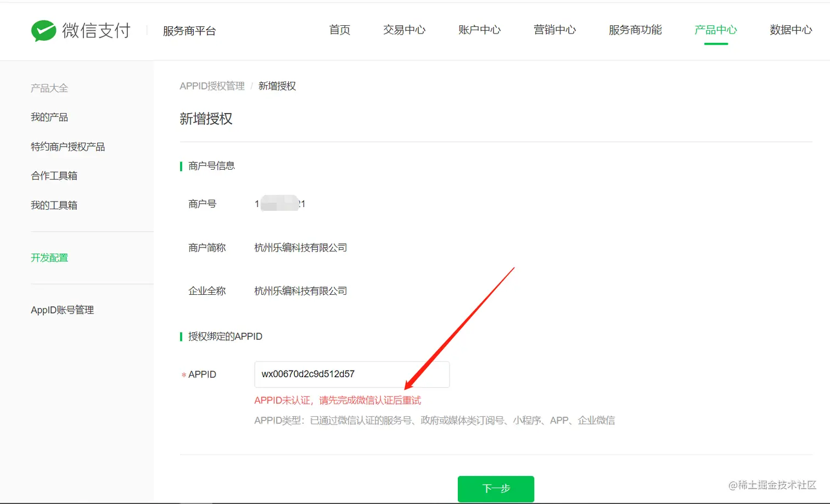Click the APPID field label
The width and height of the screenshot is (830, 504).
click(202, 374)
